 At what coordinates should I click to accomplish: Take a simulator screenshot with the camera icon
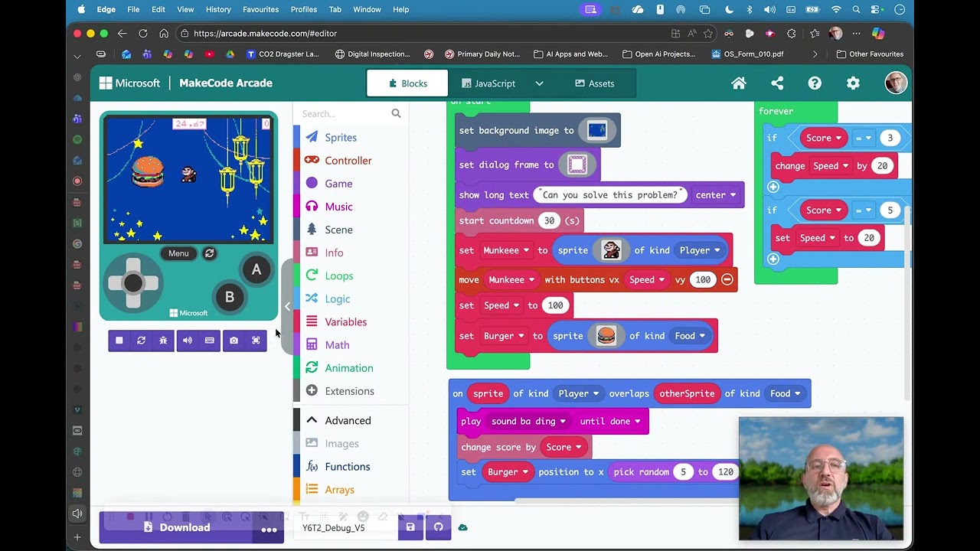click(234, 341)
